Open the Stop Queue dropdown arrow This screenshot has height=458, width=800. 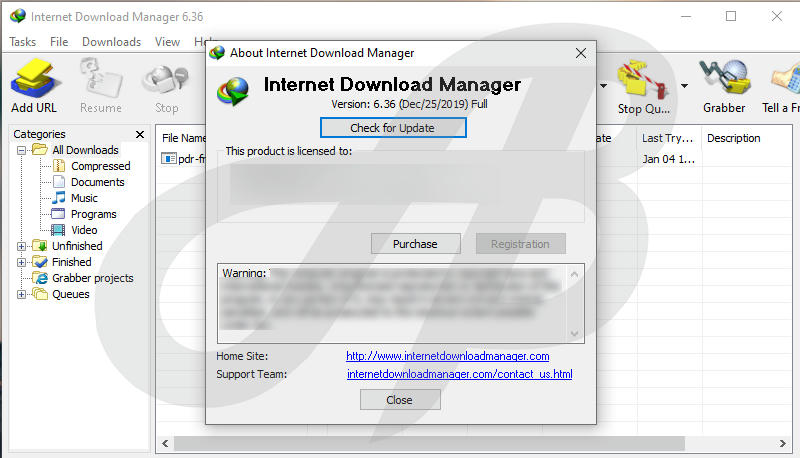pos(684,86)
